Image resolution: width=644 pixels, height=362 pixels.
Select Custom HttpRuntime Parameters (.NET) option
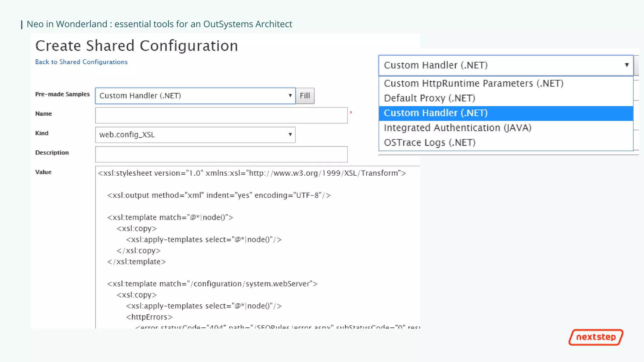click(474, 83)
